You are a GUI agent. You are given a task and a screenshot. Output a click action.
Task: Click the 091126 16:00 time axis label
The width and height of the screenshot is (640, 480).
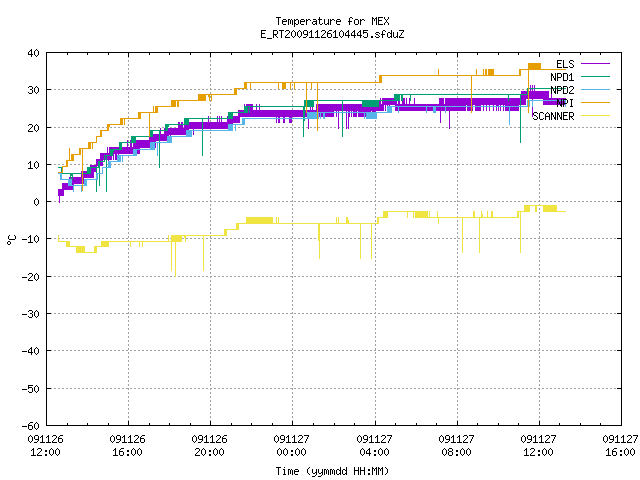pos(127,446)
